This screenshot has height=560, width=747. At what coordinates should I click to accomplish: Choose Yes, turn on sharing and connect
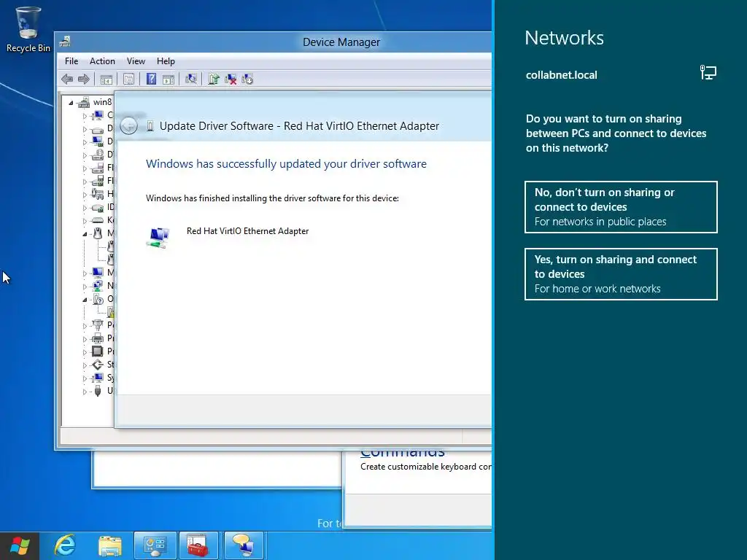pyautogui.click(x=621, y=274)
